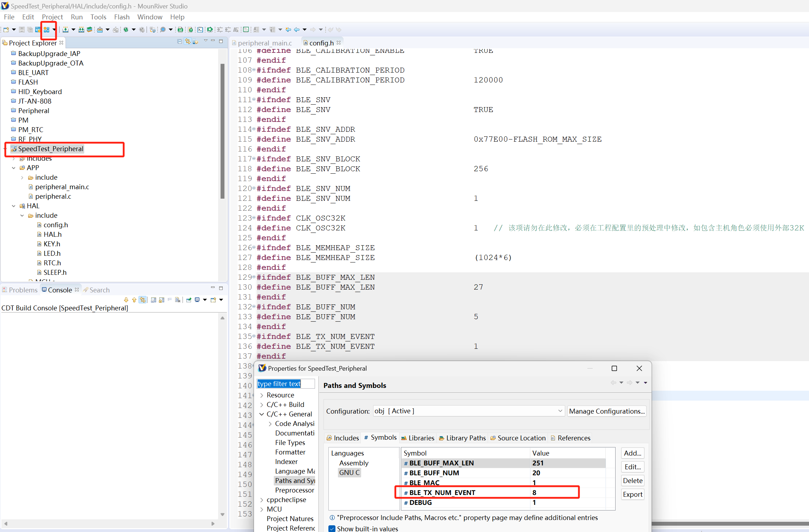Screen dimensions: 809x532
Task: Collapse the HAL folder in tree
Action: (x=14, y=206)
